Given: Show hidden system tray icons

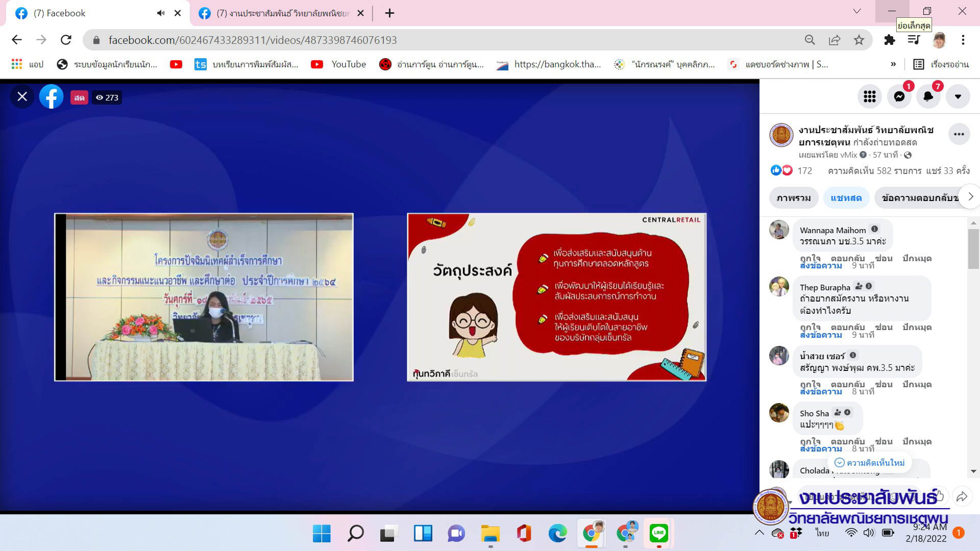Looking at the screenshot, I should (759, 533).
